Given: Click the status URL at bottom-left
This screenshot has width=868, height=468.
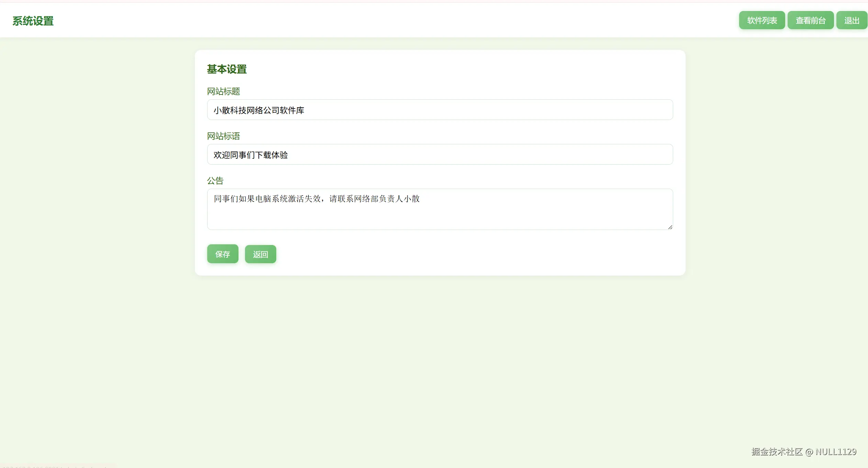Looking at the screenshot, I should [x=55, y=467].
